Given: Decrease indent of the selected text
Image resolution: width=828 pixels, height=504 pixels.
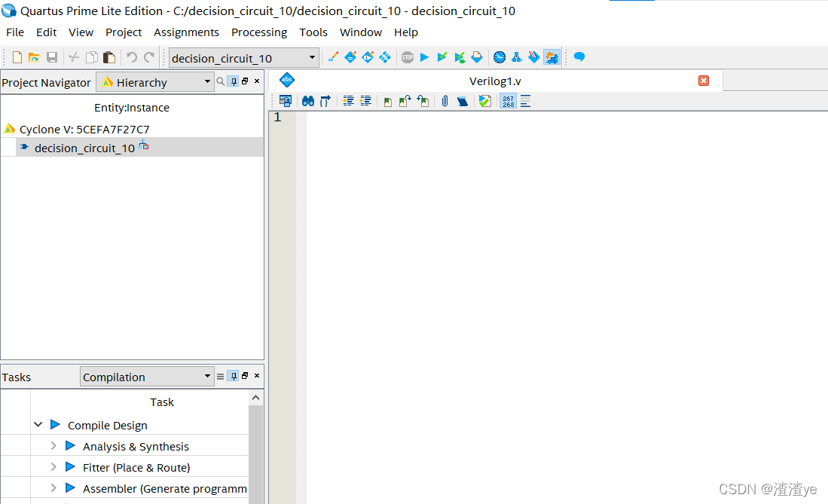Looking at the screenshot, I should [x=365, y=101].
